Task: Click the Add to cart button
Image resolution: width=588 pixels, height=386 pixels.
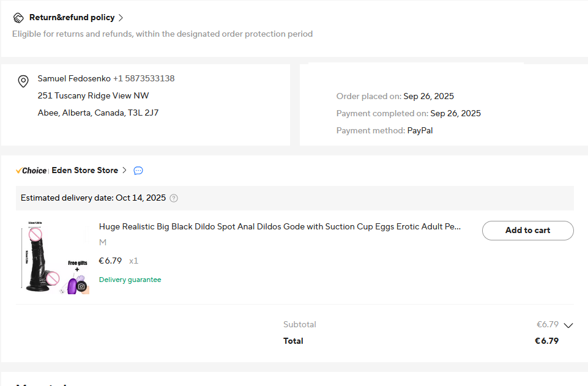Action: pos(527,231)
